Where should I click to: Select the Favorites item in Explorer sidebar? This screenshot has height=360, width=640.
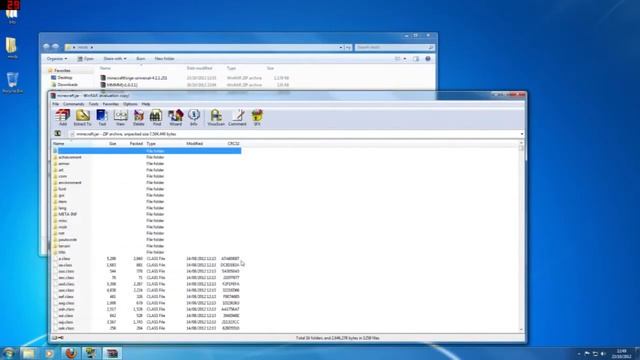pyautogui.click(x=62, y=71)
